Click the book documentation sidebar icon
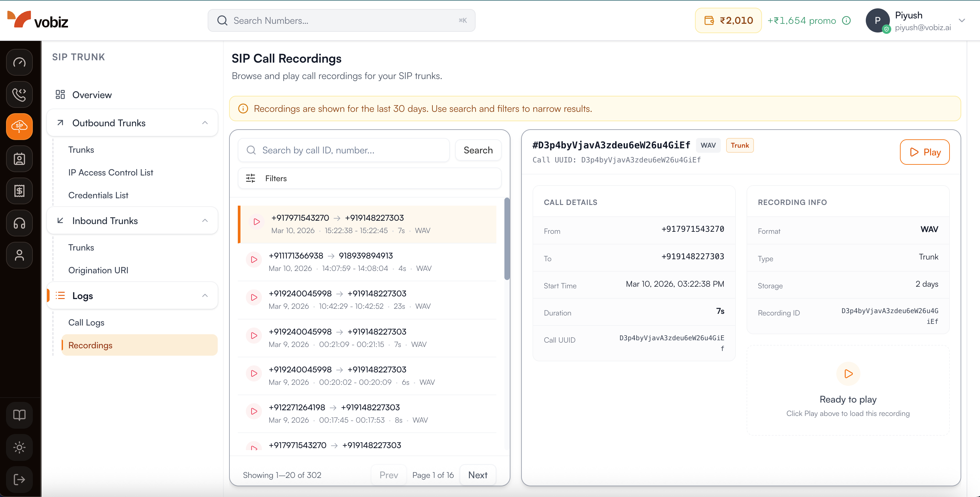 click(x=19, y=415)
